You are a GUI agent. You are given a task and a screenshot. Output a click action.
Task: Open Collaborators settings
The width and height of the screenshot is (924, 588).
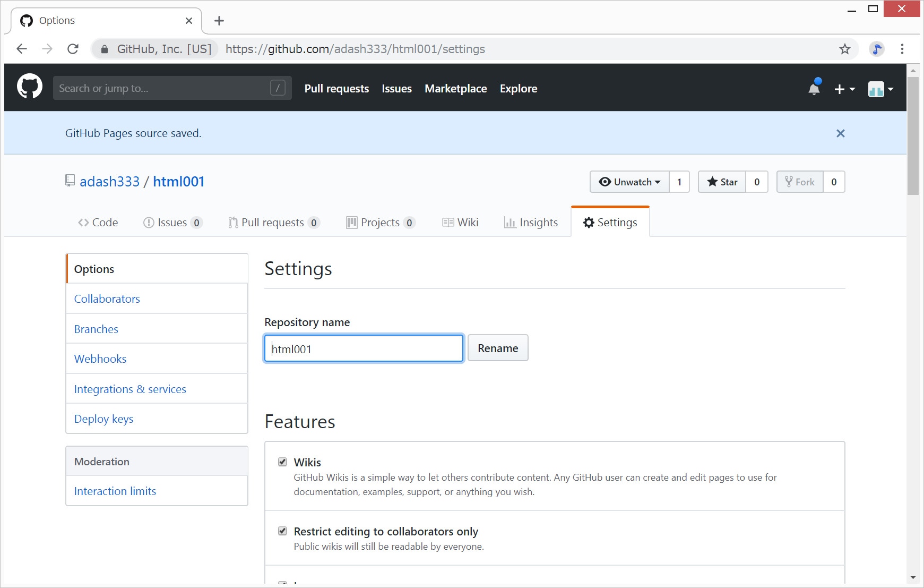(157, 299)
